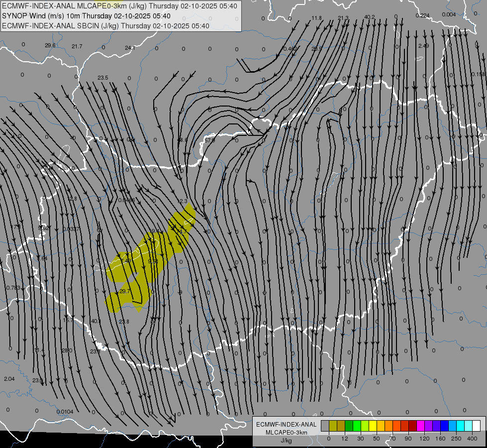Click the SYNOP Wind 10m header line
The image size is (487, 448).
click(86, 16)
